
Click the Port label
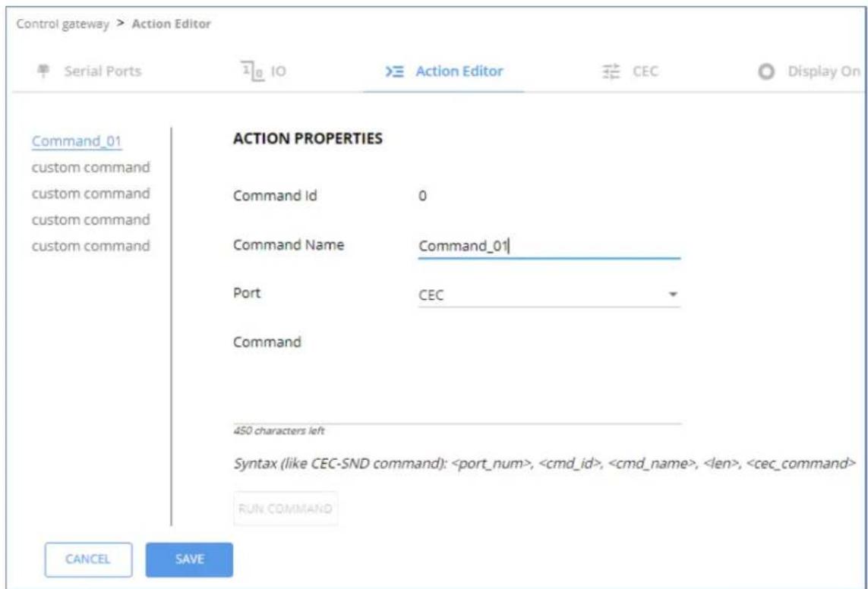point(247,293)
